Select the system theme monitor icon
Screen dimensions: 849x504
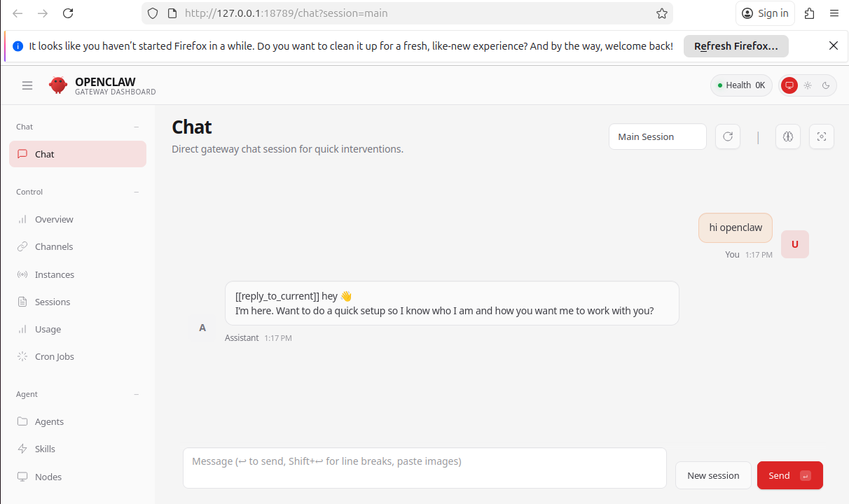[x=789, y=85]
